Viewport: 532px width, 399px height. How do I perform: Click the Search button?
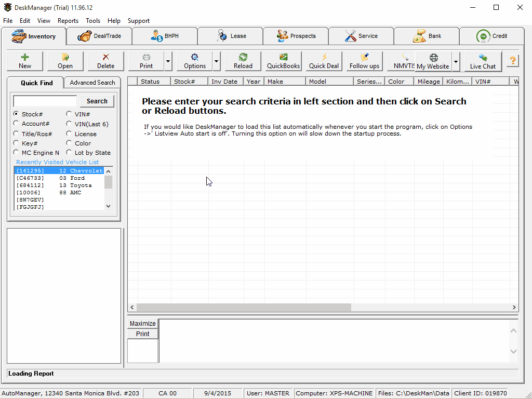tap(97, 101)
